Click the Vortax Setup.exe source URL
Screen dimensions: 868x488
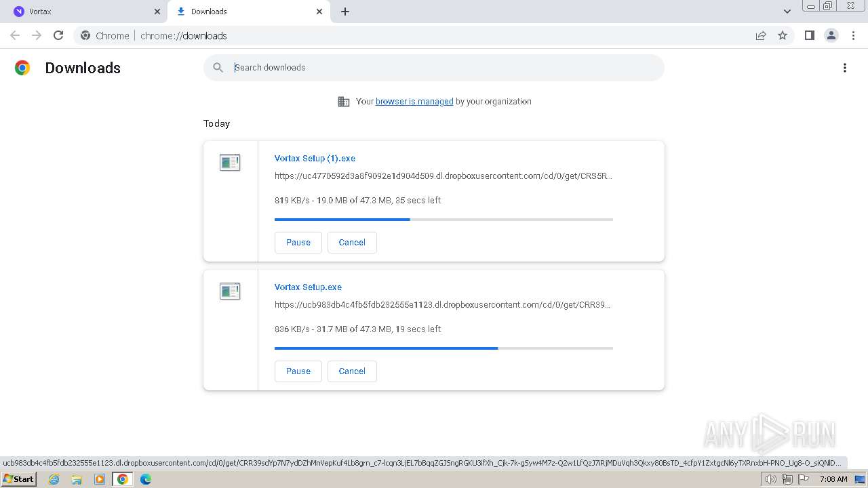point(442,305)
